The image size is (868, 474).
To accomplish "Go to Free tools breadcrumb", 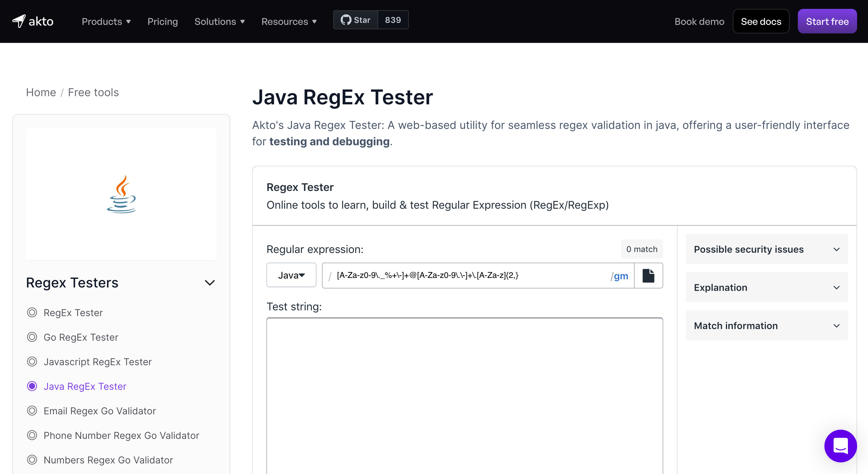I will [93, 92].
